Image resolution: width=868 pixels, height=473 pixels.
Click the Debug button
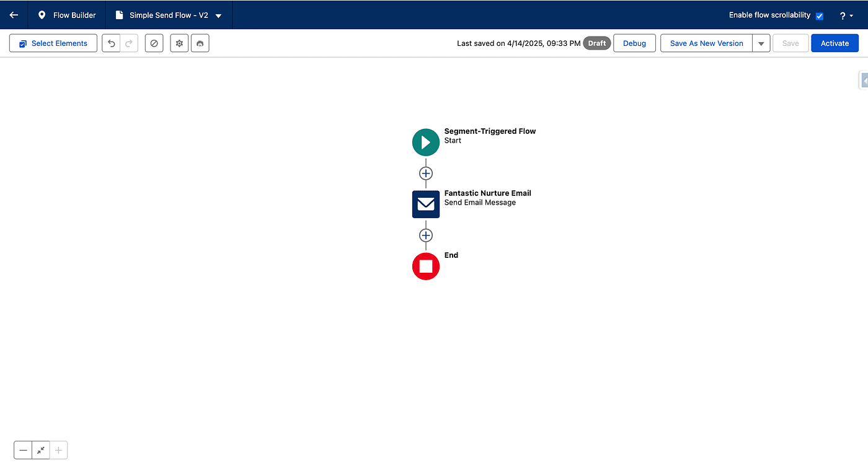[x=634, y=43]
